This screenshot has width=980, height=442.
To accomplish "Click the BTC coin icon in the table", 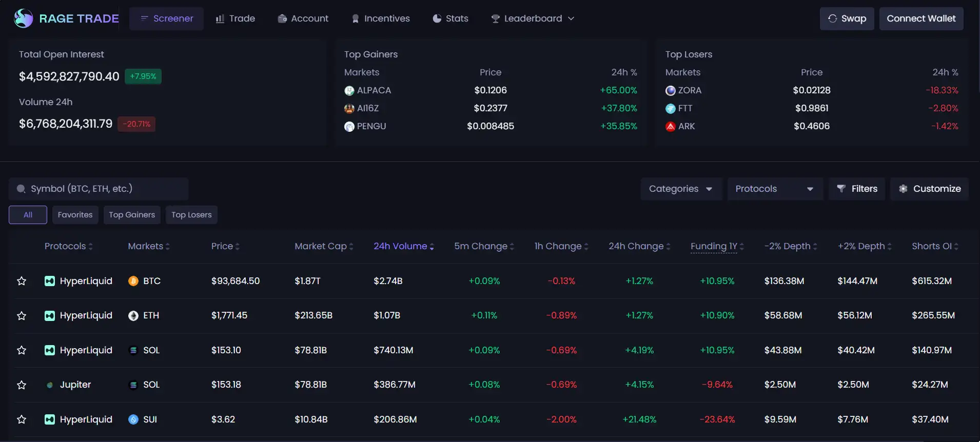I will (x=133, y=281).
